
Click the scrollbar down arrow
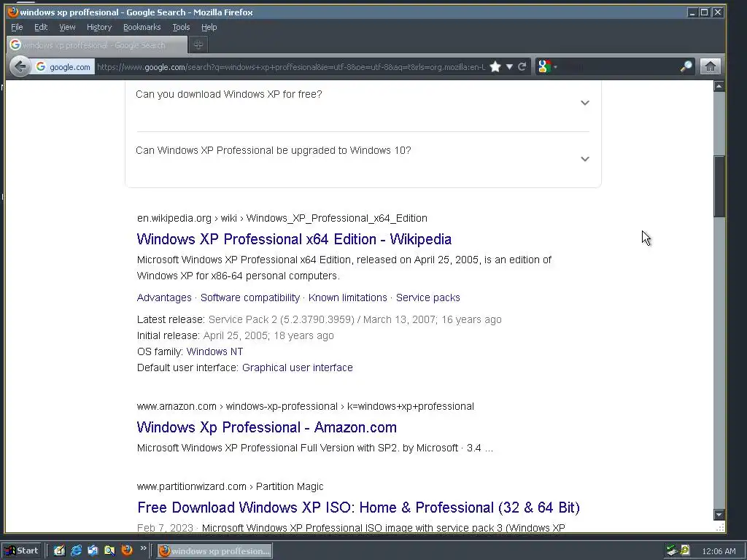(719, 514)
